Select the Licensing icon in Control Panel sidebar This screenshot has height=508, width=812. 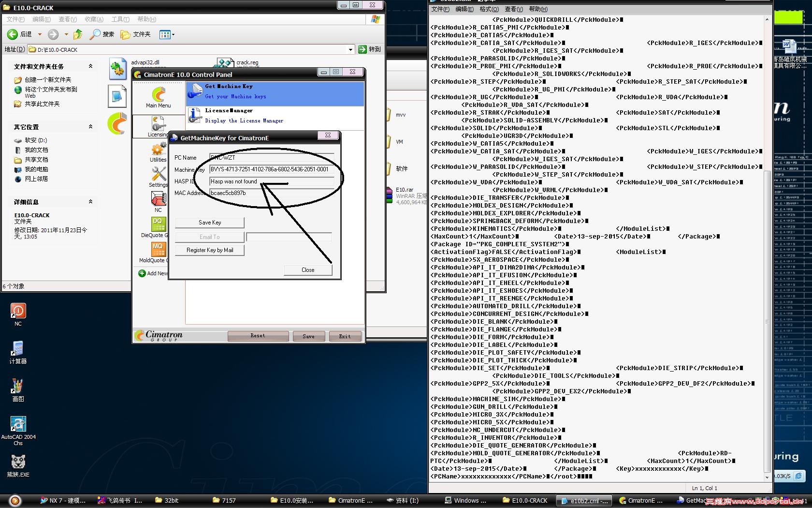tap(158, 127)
